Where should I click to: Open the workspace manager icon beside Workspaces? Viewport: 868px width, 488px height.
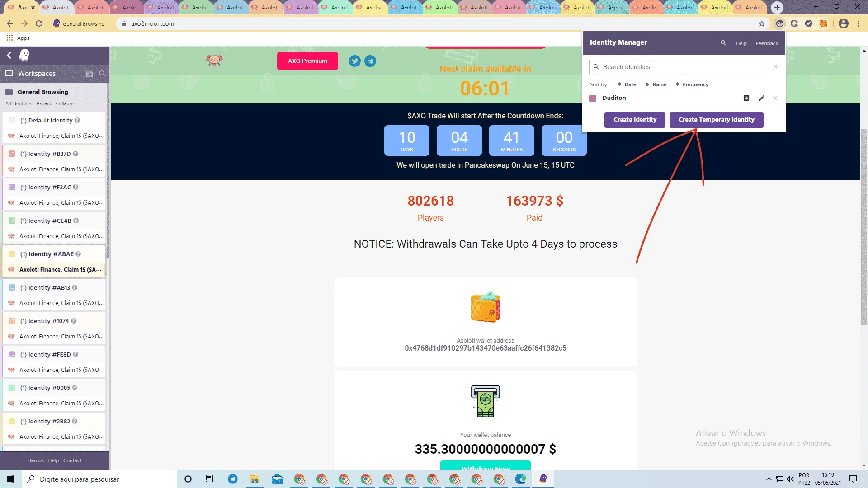tap(90, 74)
